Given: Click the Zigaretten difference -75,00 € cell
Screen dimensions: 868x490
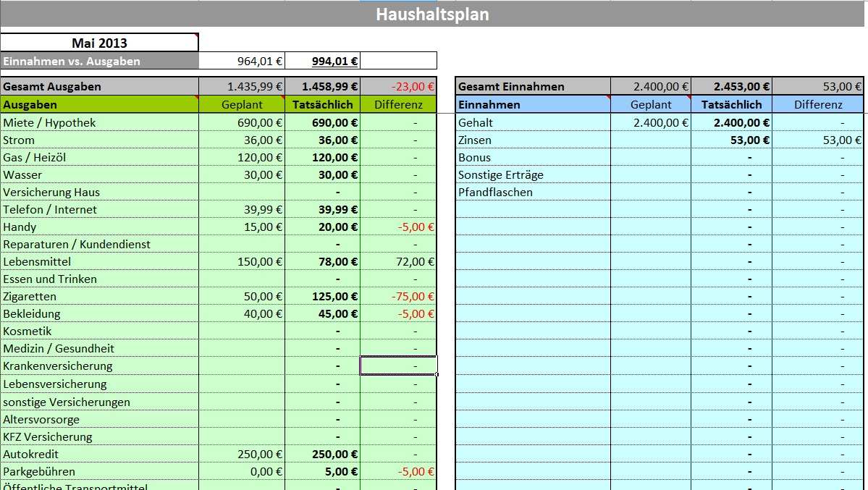Looking at the screenshot, I should [x=399, y=297].
